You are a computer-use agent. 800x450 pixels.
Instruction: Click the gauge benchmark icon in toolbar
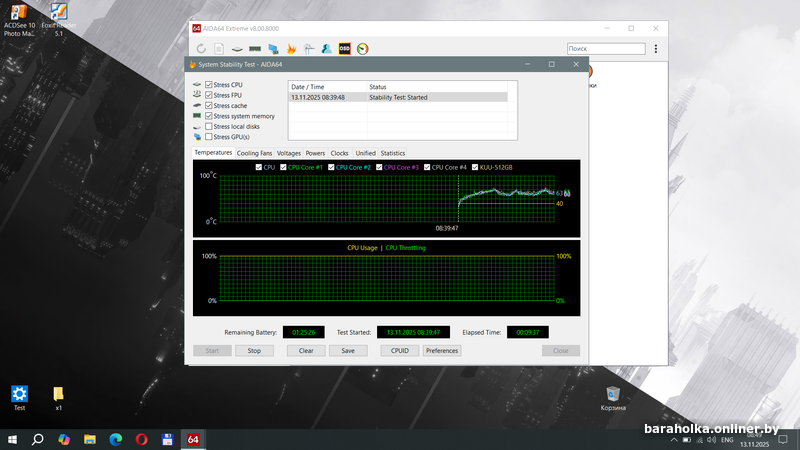362,48
